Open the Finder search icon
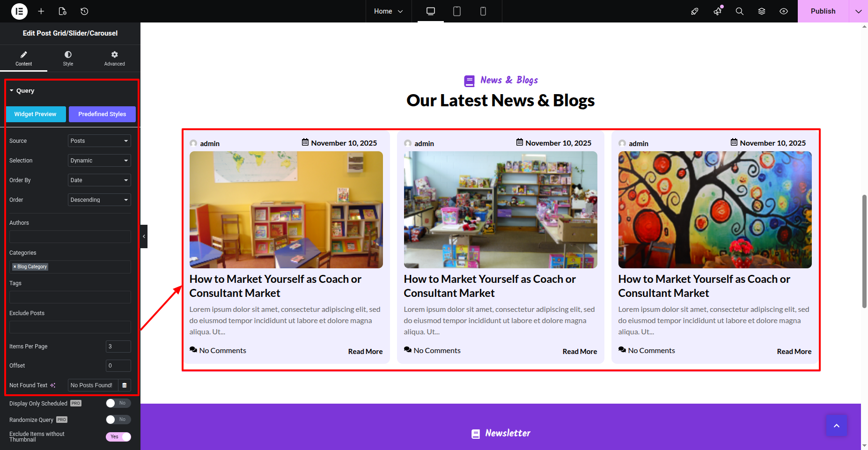 click(x=739, y=11)
